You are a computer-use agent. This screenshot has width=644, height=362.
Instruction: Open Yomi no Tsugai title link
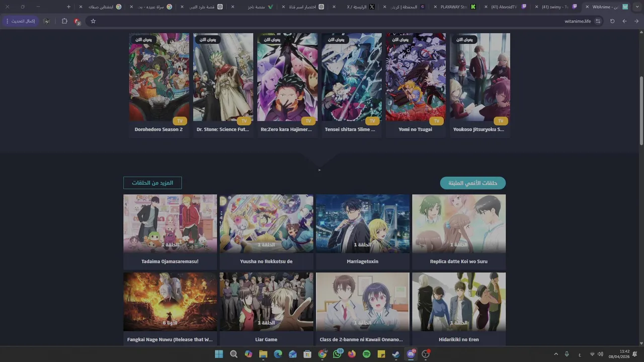point(416,129)
